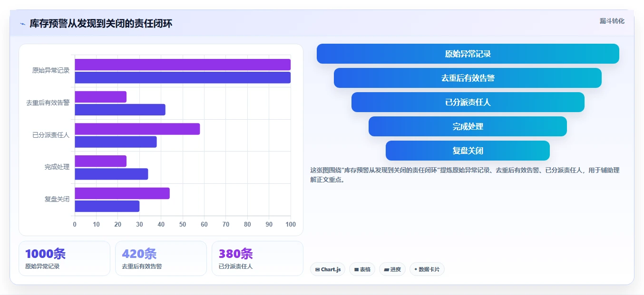This screenshot has width=644, height=295.
Task: Click the y-axis label 复盘关闭
Action: coord(57,200)
